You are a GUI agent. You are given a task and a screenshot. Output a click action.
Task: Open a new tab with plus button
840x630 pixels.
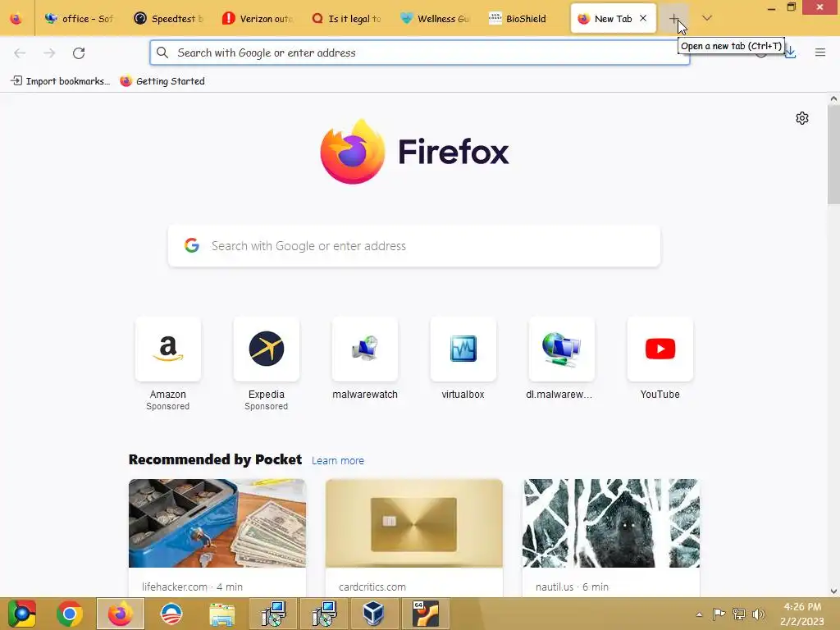click(x=674, y=19)
